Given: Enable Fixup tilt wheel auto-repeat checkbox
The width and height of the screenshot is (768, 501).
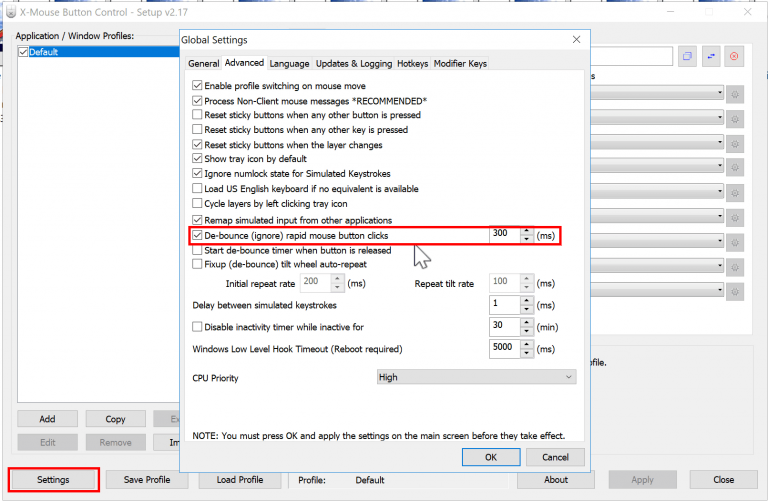Looking at the screenshot, I should pyautogui.click(x=197, y=264).
